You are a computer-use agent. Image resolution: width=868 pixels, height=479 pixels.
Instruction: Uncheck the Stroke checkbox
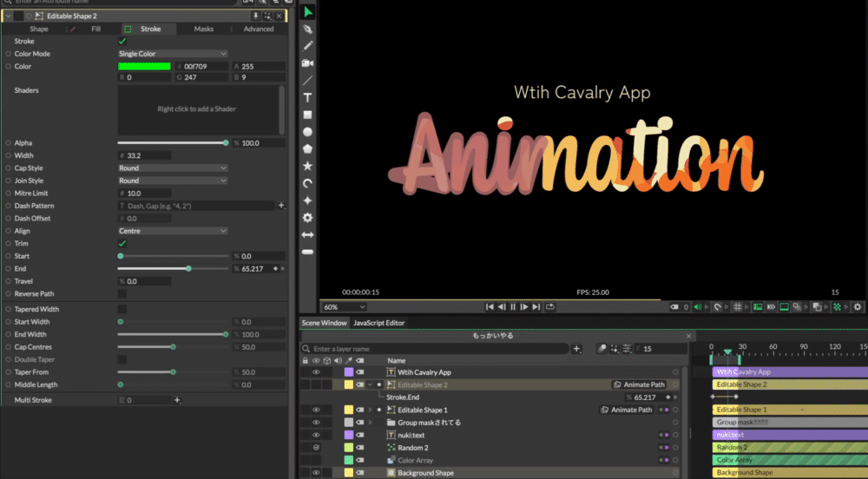click(122, 41)
